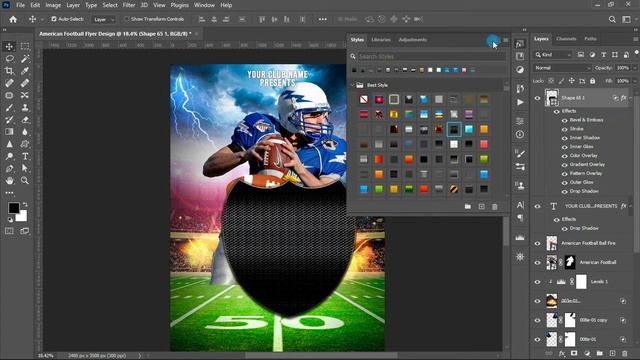Apply the None (no style) swatch

[x=364, y=99]
